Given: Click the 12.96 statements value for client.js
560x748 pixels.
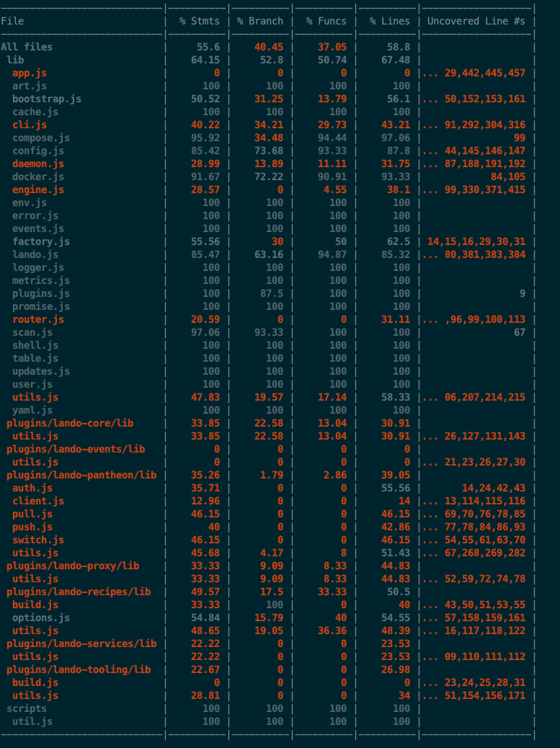Looking at the screenshot, I should tap(205, 501).
